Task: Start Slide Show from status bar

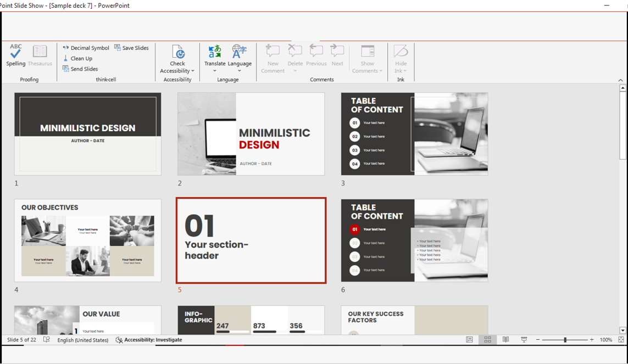Action: tap(524, 340)
